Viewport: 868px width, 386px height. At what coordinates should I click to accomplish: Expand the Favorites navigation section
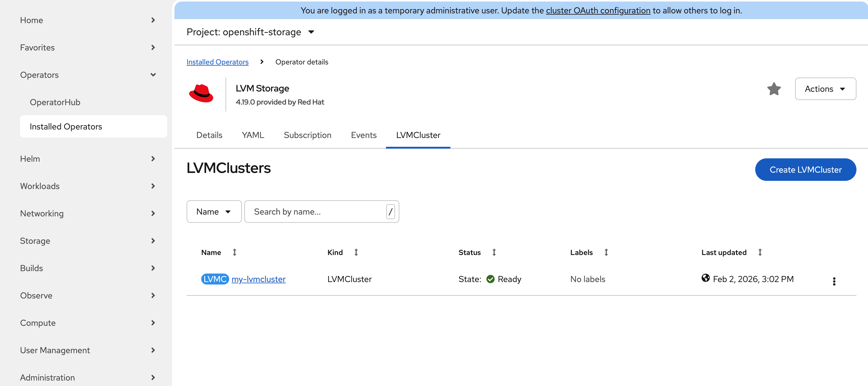(x=88, y=47)
